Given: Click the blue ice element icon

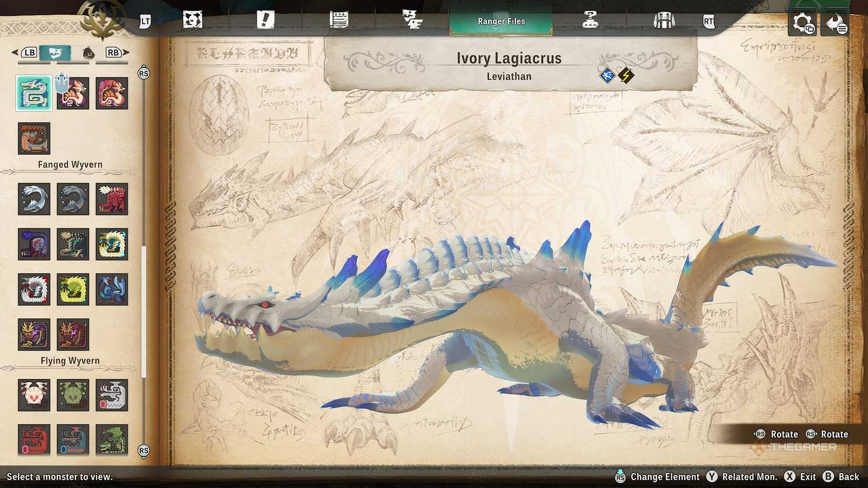Looking at the screenshot, I should 608,76.
